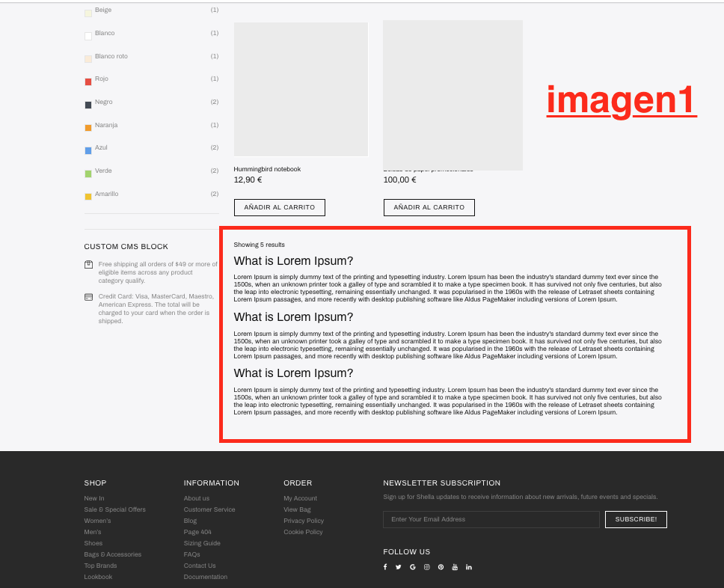Click the Showing 5 results text

(x=259, y=245)
